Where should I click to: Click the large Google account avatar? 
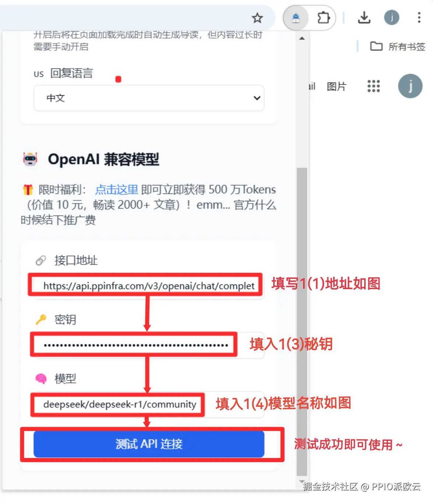410,86
